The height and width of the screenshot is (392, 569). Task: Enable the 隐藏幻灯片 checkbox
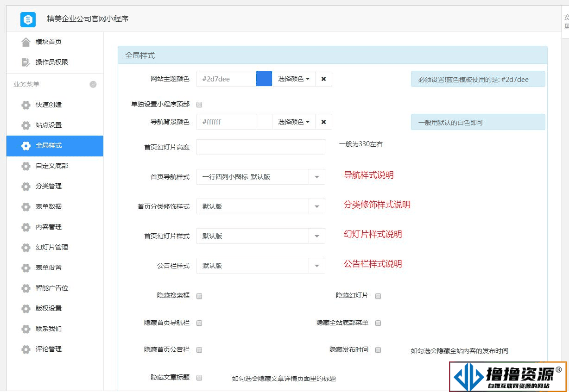click(378, 296)
